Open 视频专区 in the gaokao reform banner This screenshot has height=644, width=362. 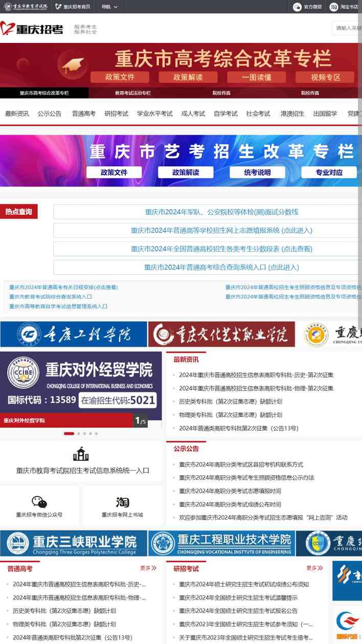(325, 77)
